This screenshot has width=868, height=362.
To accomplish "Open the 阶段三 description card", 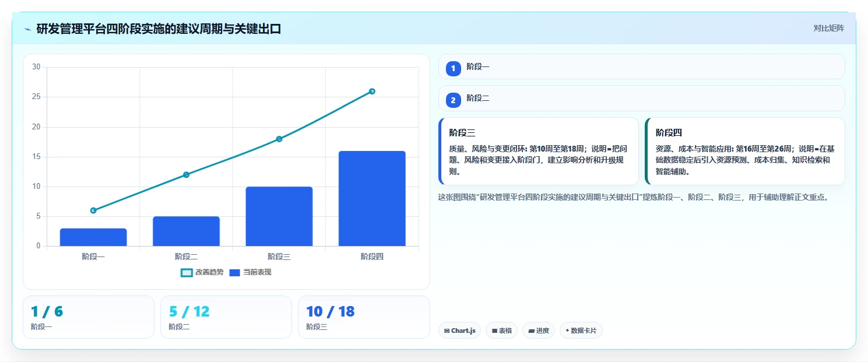I will (538, 152).
